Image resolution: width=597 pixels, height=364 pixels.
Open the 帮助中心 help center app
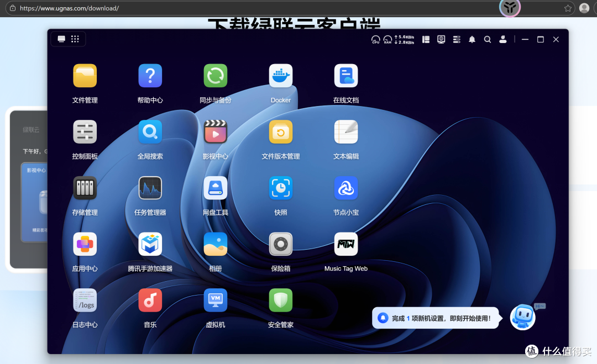click(x=150, y=76)
